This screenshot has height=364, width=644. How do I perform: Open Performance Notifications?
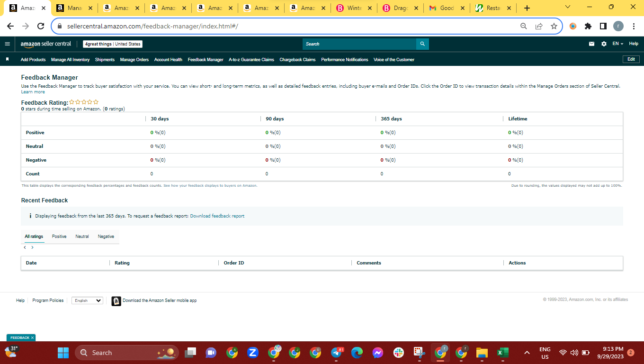(x=344, y=60)
